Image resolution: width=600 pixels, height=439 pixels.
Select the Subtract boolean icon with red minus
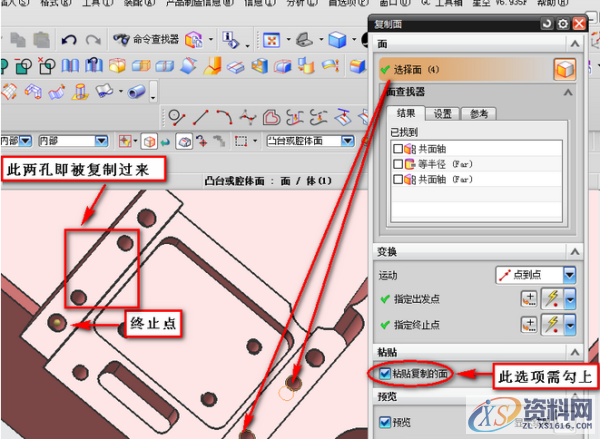[23, 66]
